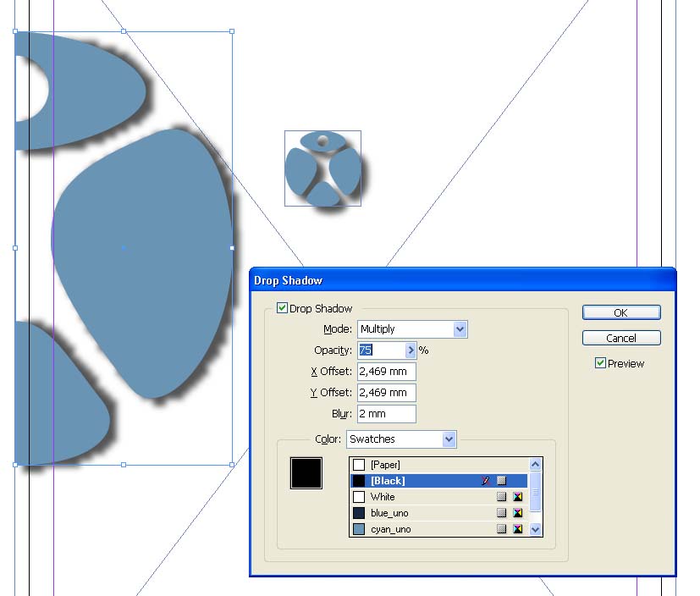The width and height of the screenshot is (700, 596).
Task: Click the Blur input field
Action: tap(387, 414)
